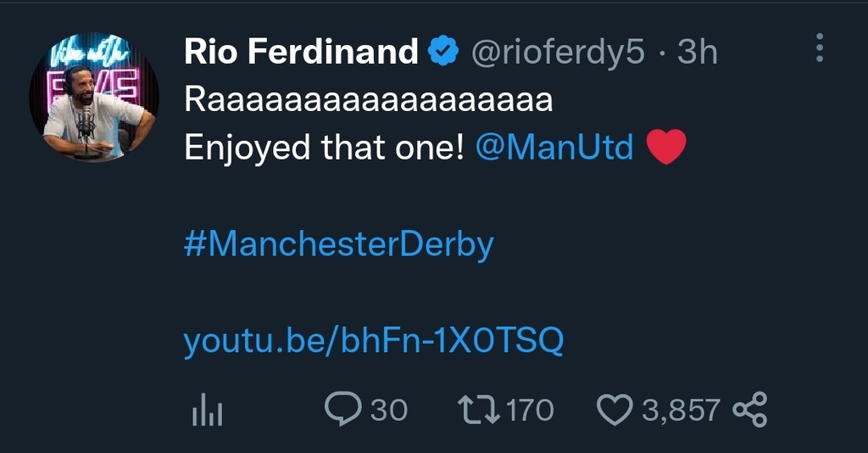This screenshot has width=868, height=453.
Task: Click the 3h tweet timestamp
Action: 698,53
